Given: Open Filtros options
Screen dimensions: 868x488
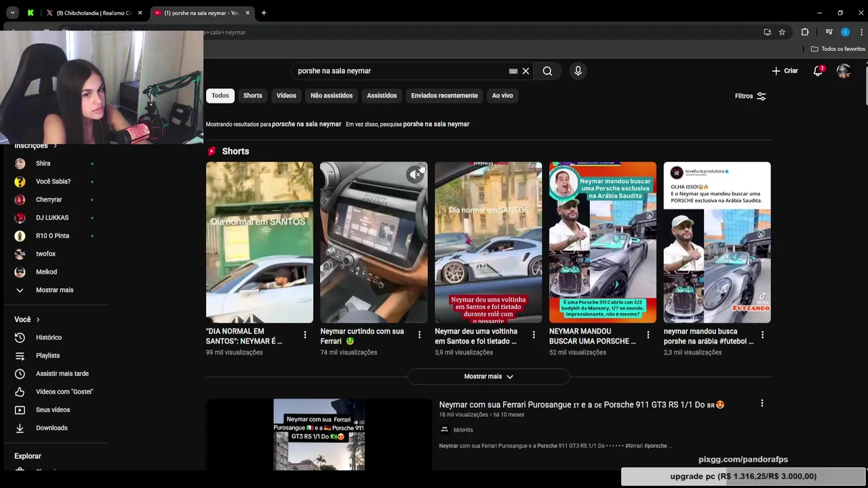Looking at the screenshot, I should (750, 96).
